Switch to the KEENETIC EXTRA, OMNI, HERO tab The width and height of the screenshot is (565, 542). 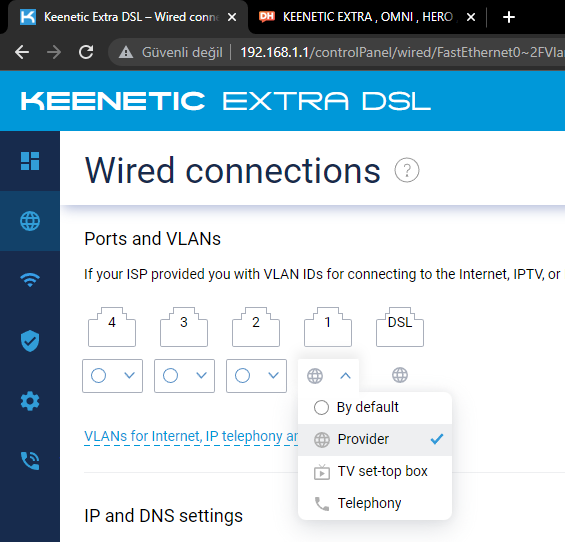coord(367,17)
